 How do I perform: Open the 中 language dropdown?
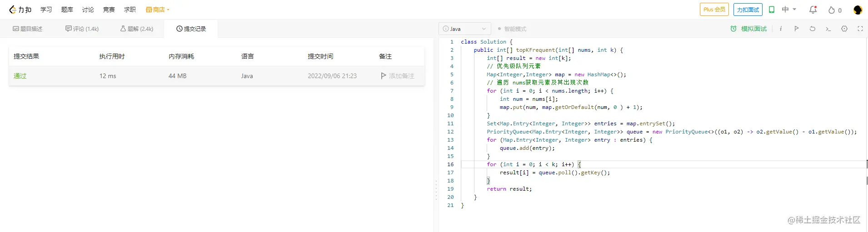(789, 10)
